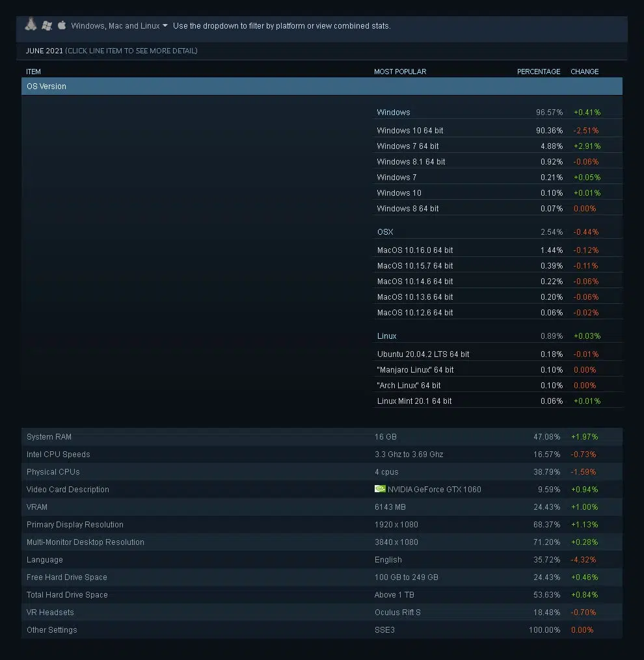This screenshot has width=644, height=660.
Task: Click the 100 GB to 249 GB value
Action: (407, 577)
